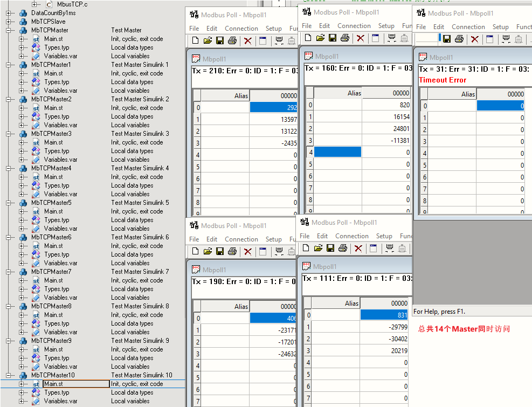The height and width of the screenshot is (407, 532).
Task: Click cell value -29799 in Tx = 111 window
Action: pos(398,327)
